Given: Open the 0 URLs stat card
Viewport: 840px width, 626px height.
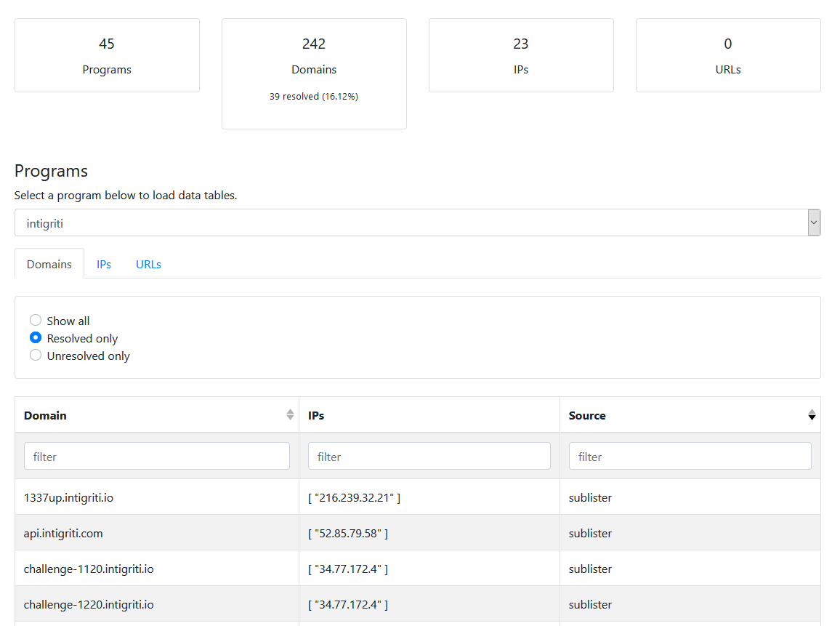Looking at the screenshot, I should pos(728,55).
